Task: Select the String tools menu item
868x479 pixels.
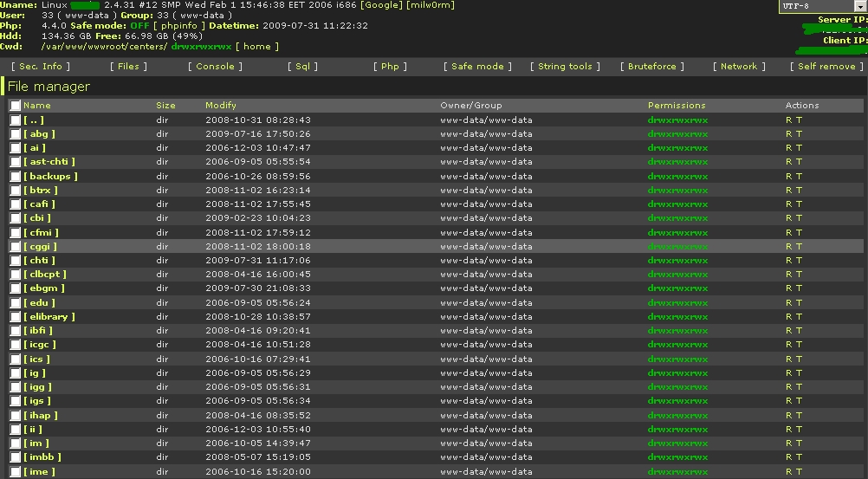Action: click(564, 67)
